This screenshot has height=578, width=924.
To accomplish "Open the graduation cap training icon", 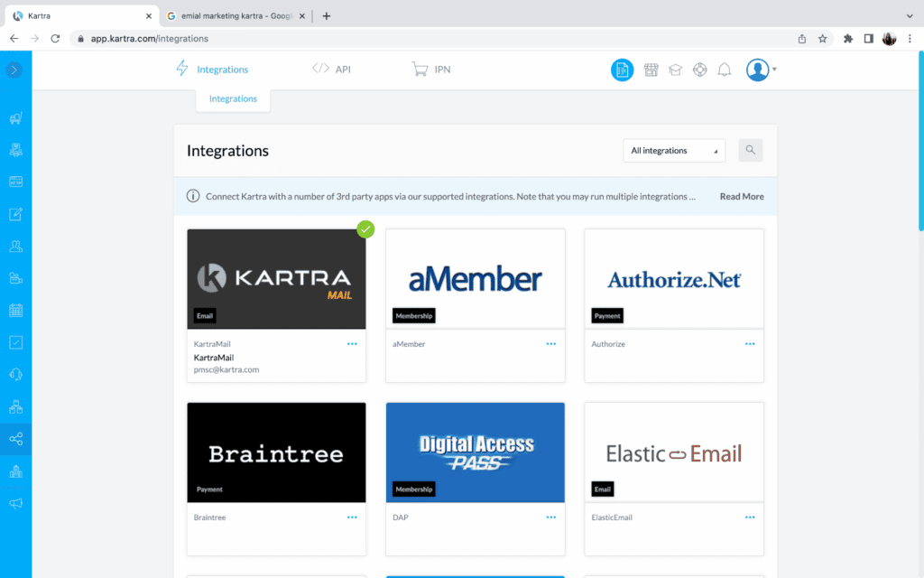I will [x=675, y=70].
